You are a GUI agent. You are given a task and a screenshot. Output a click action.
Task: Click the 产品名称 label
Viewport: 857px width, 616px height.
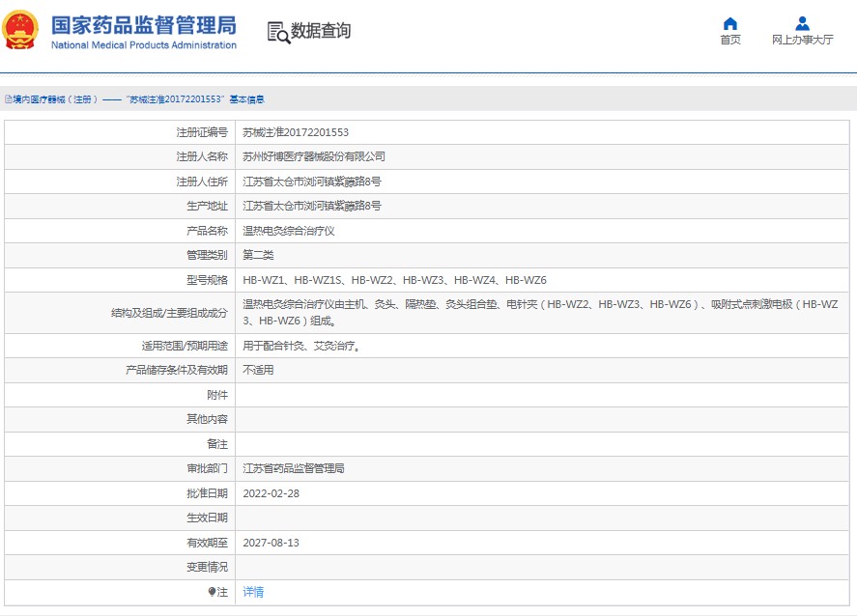coord(207,231)
